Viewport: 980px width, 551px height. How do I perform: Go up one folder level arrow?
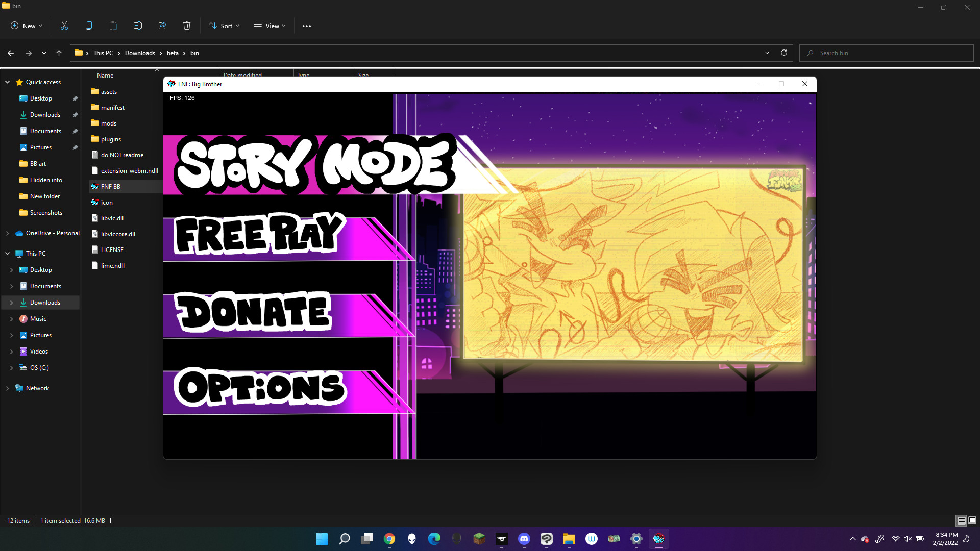pos(59,53)
